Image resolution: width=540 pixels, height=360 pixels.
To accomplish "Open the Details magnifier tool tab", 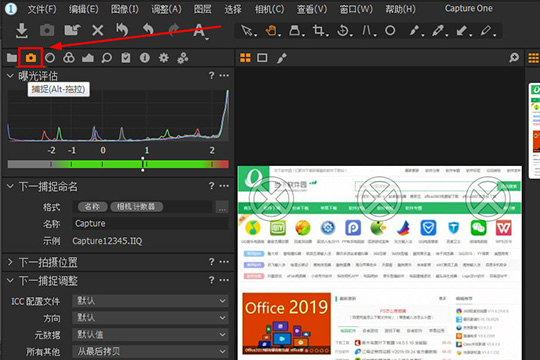I will click(107, 58).
